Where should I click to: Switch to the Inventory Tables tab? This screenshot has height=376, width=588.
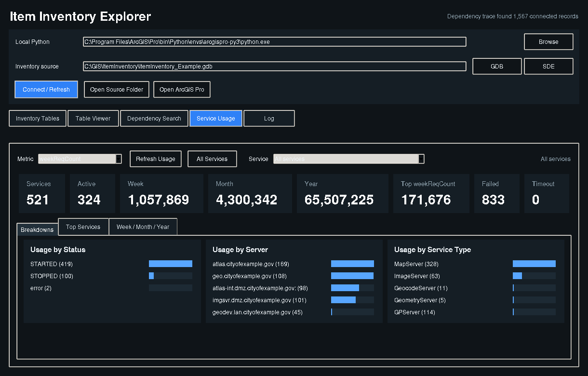coord(38,119)
